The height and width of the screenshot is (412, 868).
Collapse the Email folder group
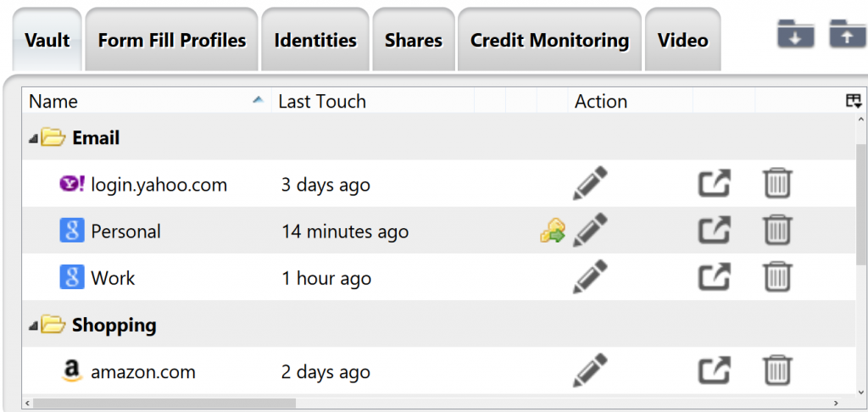point(33,138)
